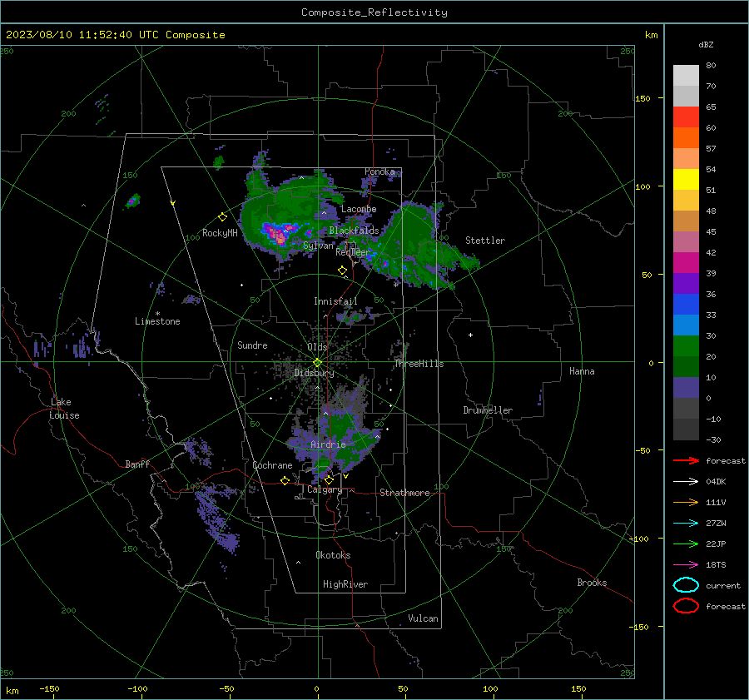749x700 pixels.
Task: Click the Drumheller label
Action: [x=488, y=410]
